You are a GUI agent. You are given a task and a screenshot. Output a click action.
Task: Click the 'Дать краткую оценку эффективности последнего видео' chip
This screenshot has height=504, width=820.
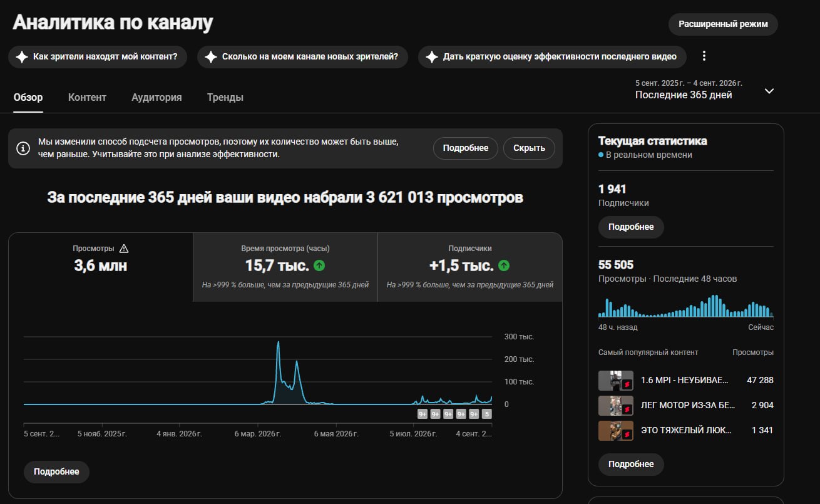tap(552, 57)
